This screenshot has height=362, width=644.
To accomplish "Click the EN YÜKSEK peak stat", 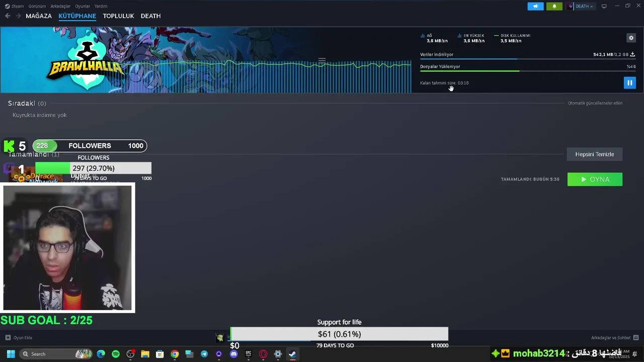I will [471, 38].
